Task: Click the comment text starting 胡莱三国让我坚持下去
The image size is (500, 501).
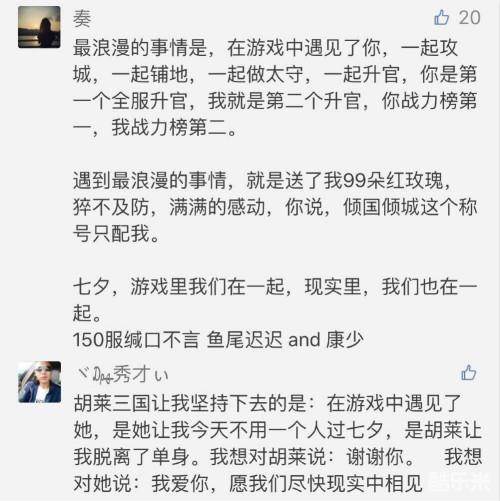Action: 277,443
